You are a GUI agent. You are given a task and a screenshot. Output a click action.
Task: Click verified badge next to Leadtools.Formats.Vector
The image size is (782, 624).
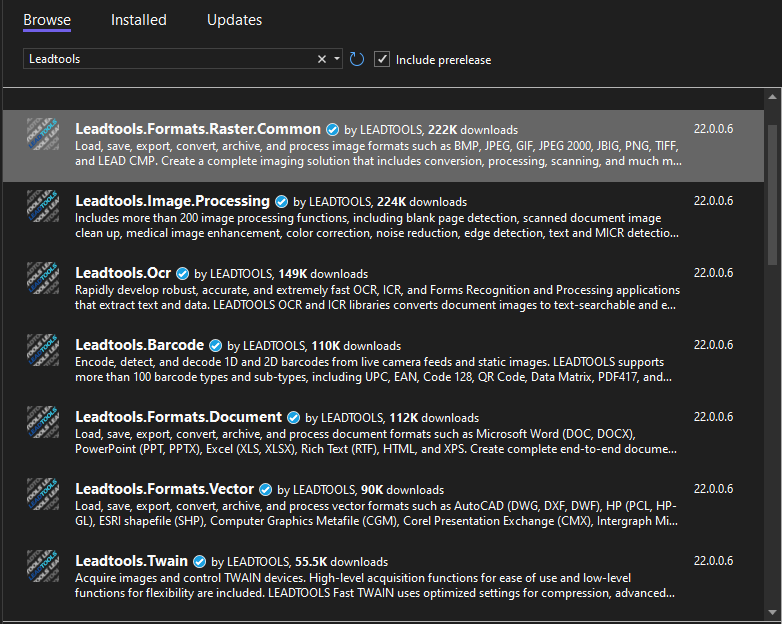point(265,490)
